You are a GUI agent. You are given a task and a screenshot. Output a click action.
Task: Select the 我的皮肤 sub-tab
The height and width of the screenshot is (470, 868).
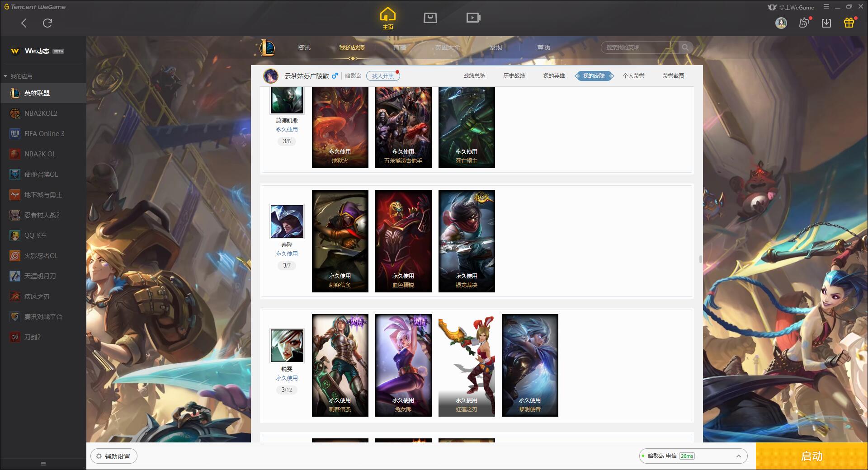594,76
